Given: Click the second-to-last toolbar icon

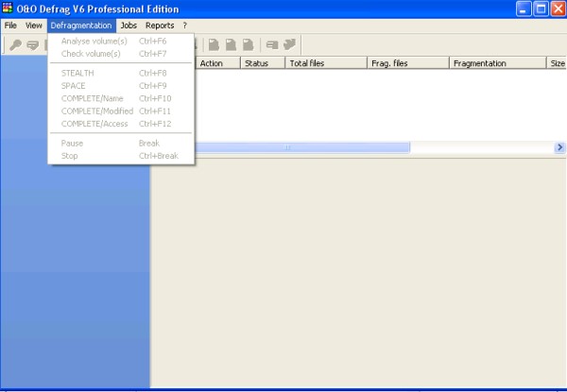Looking at the screenshot, I should point(272,44).
